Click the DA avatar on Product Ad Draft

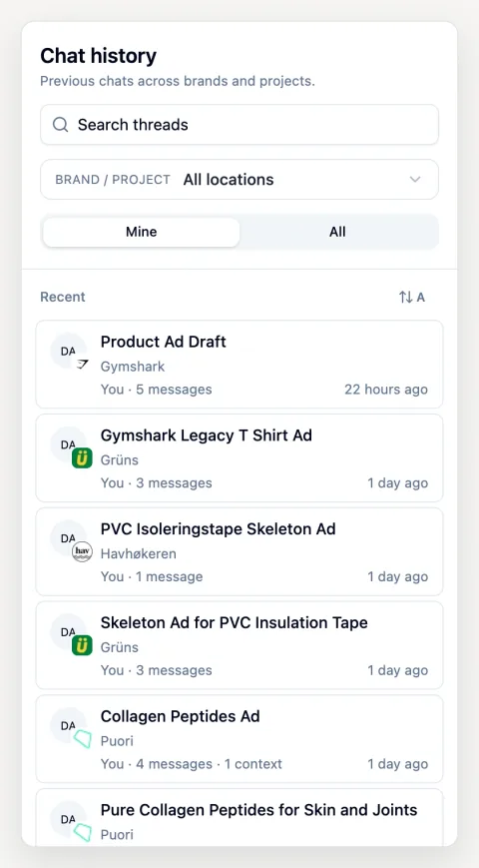68,351
